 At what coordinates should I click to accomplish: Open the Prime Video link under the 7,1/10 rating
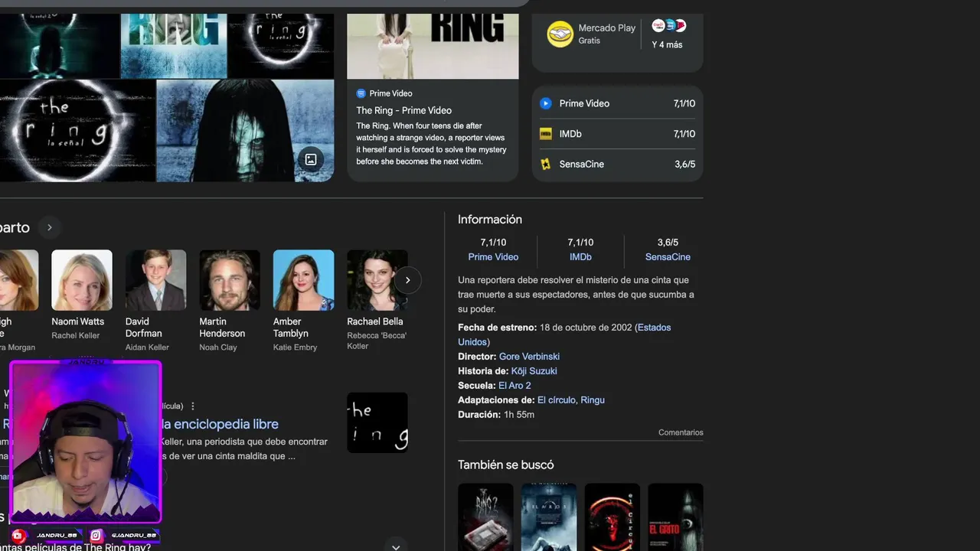click(x=493, y=257)
